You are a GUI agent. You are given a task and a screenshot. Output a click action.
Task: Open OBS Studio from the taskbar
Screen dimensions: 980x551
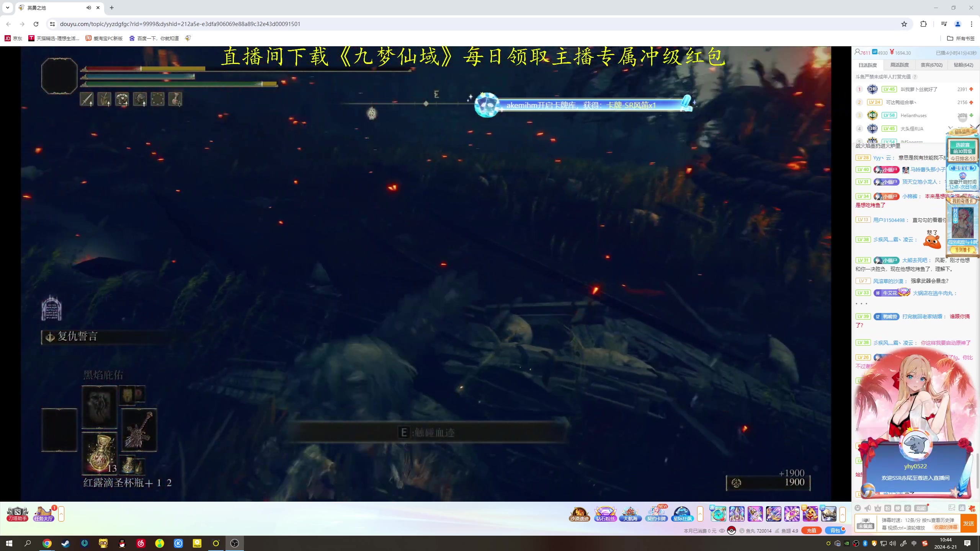click(235, 543)
